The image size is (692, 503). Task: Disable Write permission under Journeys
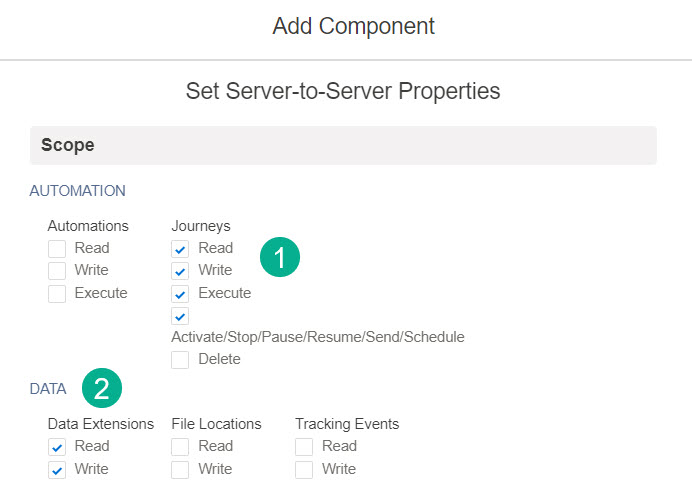[180, 271]
